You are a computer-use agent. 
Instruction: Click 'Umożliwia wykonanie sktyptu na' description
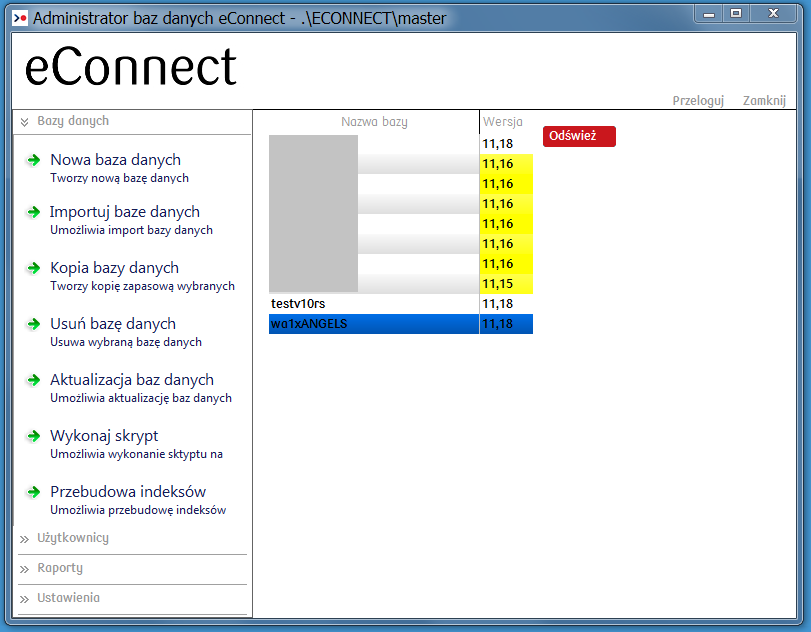pyautogui.click(x=136, y=454)
